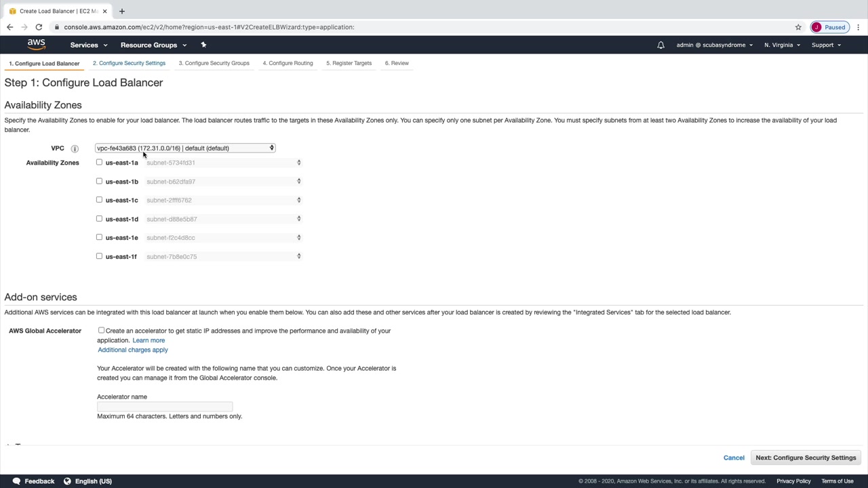Image resolution: width=868 pixels, height=488 pixels.
Task: Open the N. Virginia region selector
Action: (x=782, y=45)
